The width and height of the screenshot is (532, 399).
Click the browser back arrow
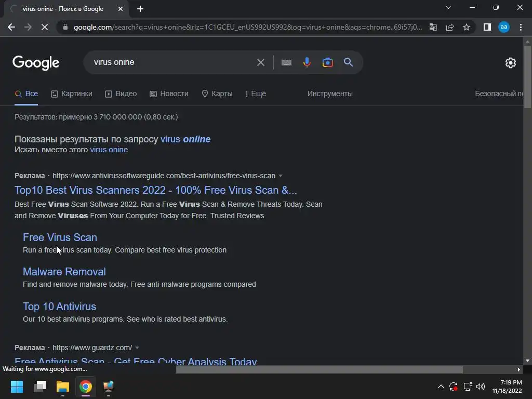click(11, 27)
